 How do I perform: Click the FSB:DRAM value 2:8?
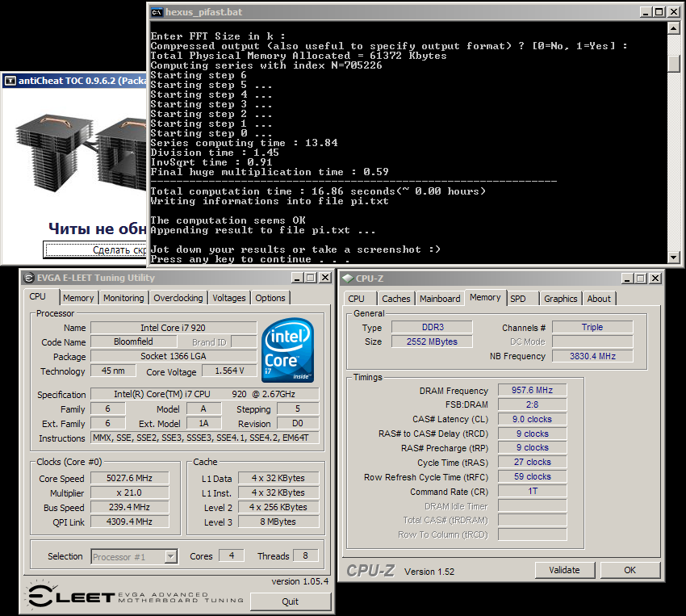pos(533,404)
